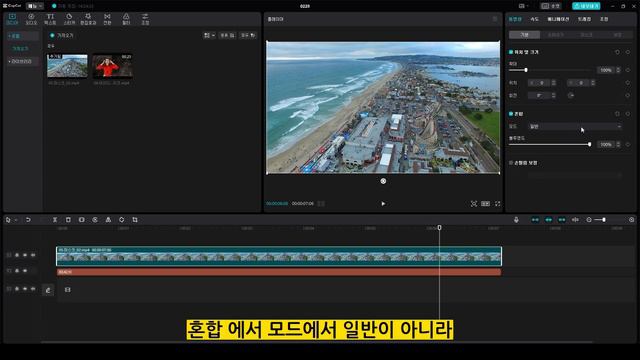Open the aspect ratio options in player
Image resolution: width=640 pixels, height=360 pixels.
tap(485, 203)
